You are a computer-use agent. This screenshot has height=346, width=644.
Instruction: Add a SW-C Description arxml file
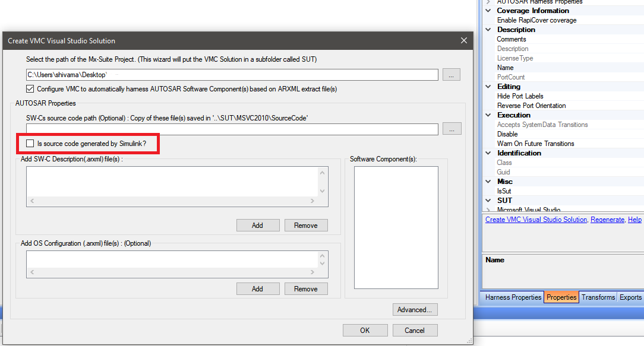pyautogui.click(x=257, y=226)
